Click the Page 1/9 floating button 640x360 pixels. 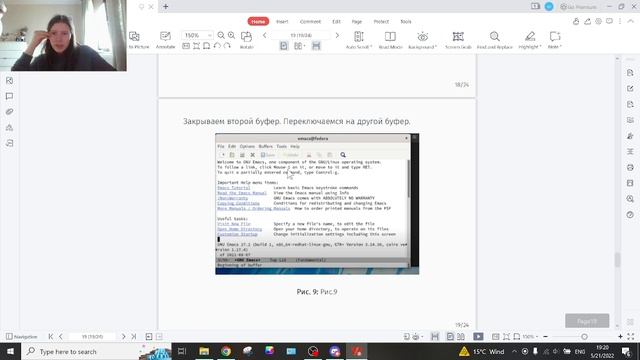pos(587,321)
